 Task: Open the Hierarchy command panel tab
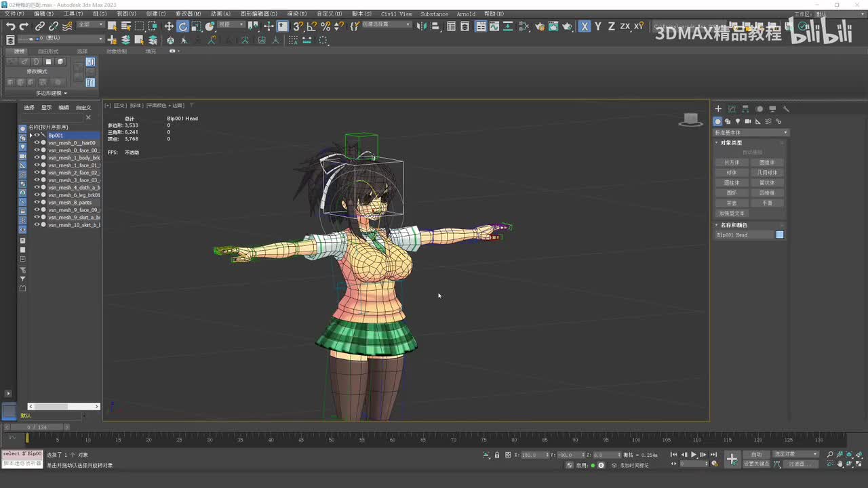coord(745,108)
